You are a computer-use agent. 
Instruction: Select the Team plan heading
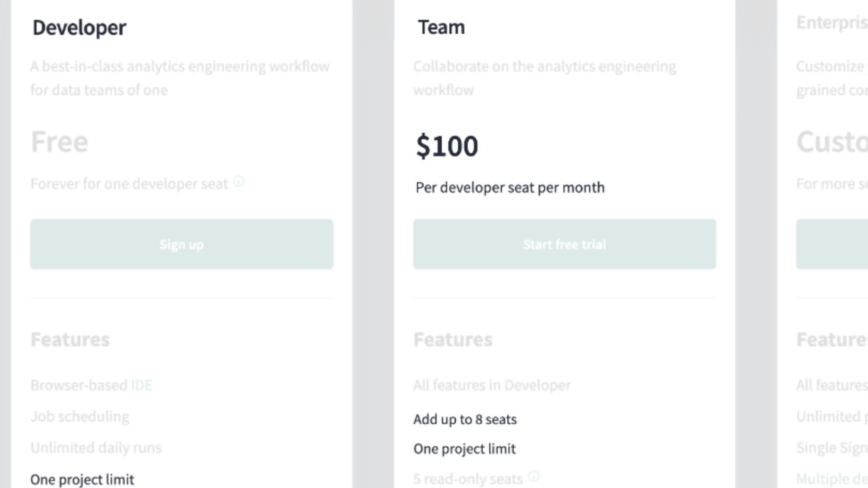pyautogui.click(x=441, y=27)
